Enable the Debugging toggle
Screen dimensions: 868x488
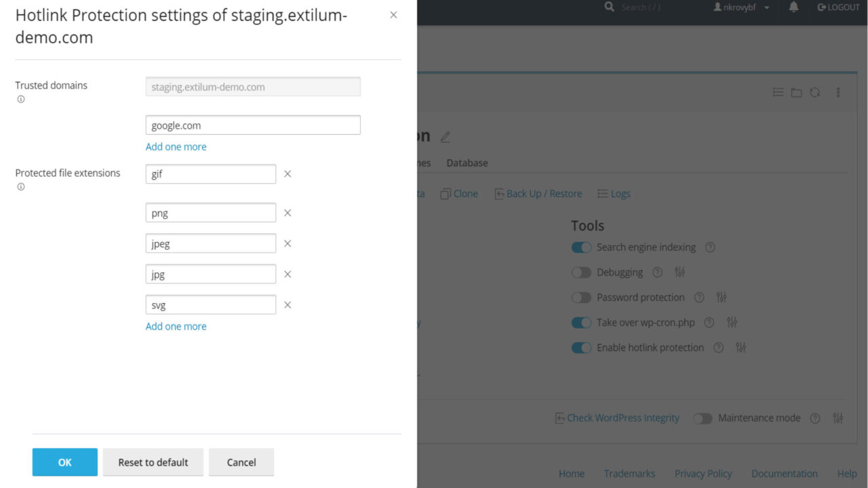click(581, 272)
